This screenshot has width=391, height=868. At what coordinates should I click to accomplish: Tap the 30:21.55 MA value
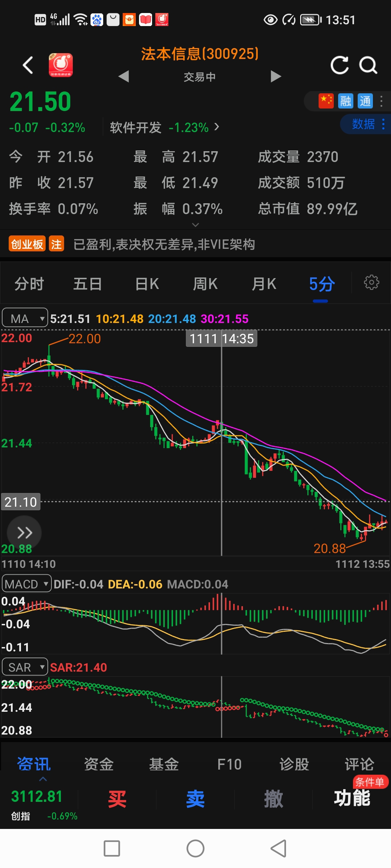[224, 319]
